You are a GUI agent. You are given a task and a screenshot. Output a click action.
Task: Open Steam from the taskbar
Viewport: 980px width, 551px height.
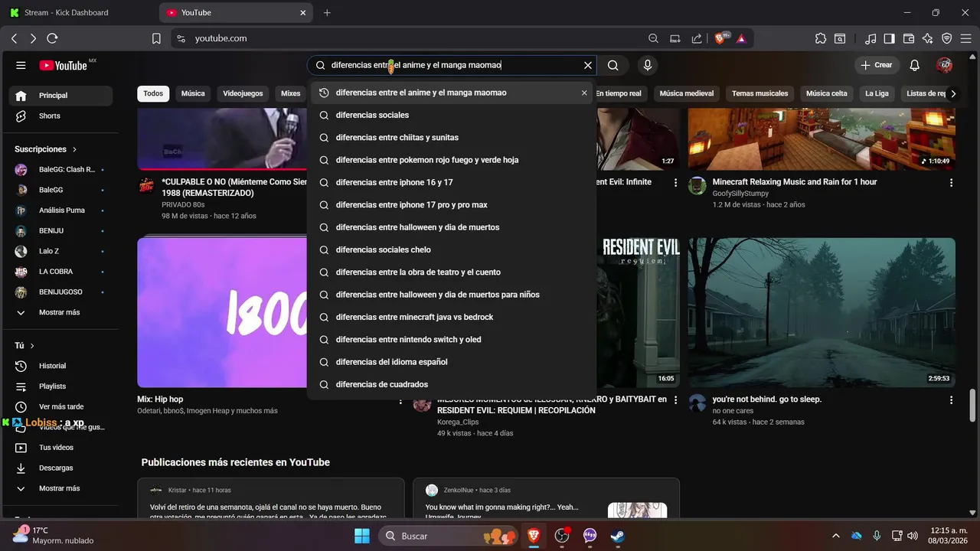617,536
